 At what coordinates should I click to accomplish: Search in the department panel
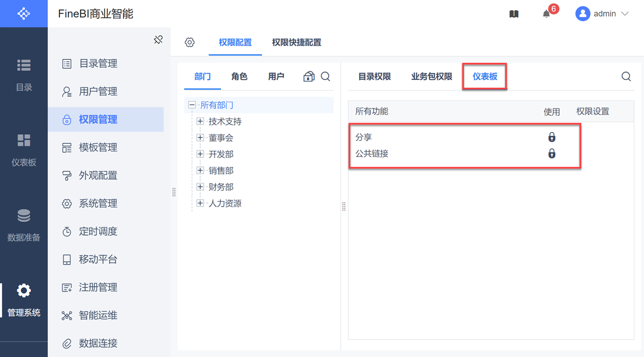325,77
